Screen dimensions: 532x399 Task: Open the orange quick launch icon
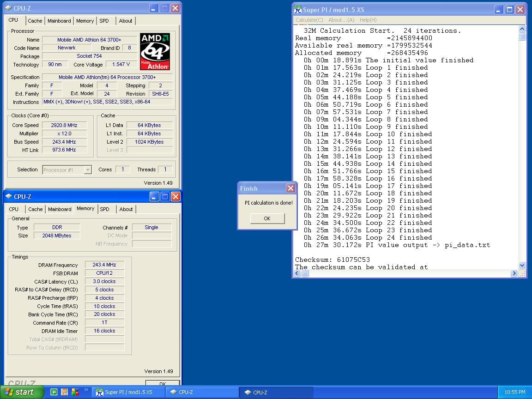(65, 392)
